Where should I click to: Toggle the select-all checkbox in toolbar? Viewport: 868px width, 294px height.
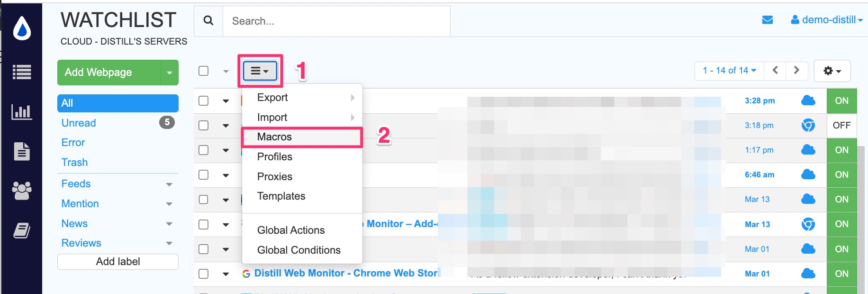204,71
